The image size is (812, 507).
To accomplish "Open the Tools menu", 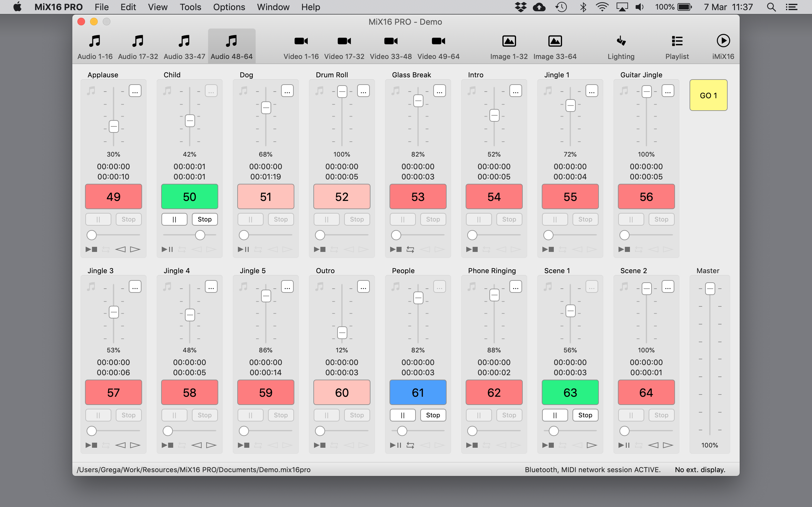I will 190,7.
